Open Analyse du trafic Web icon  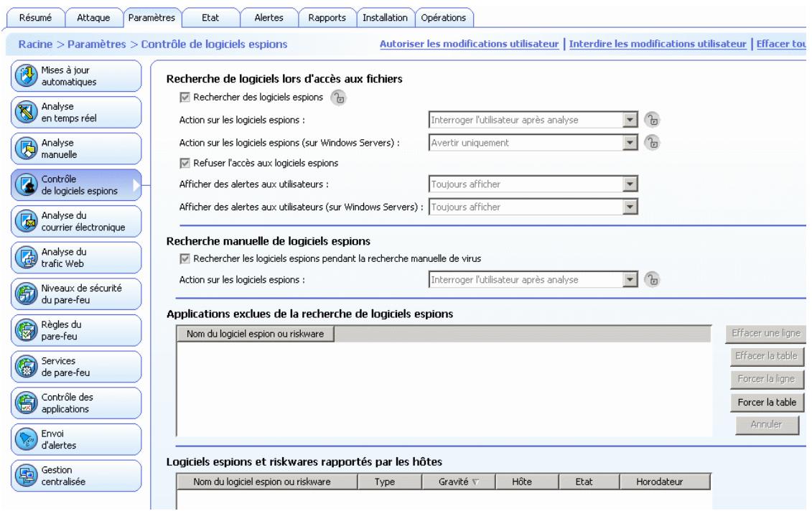[x=26, y=258]
